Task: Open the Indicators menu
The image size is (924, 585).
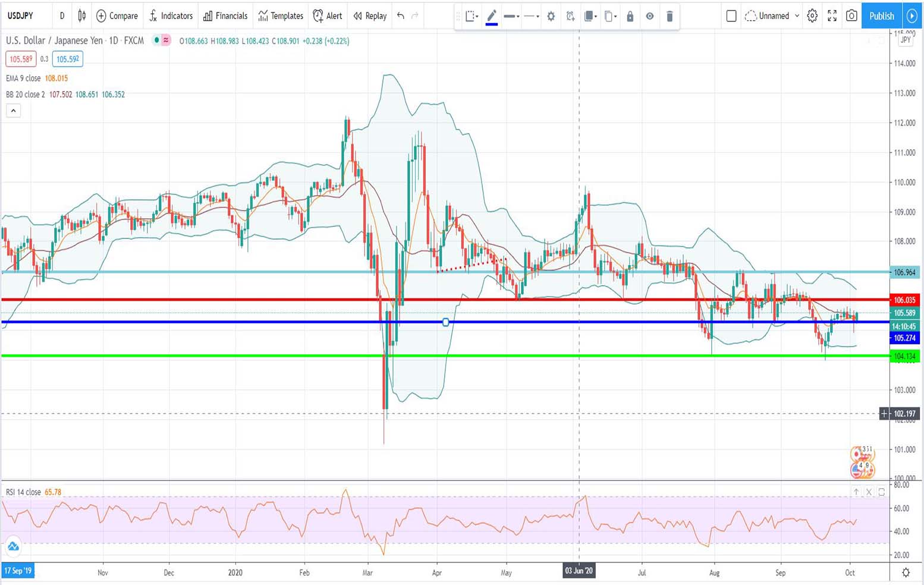Action: coord(171,16)
